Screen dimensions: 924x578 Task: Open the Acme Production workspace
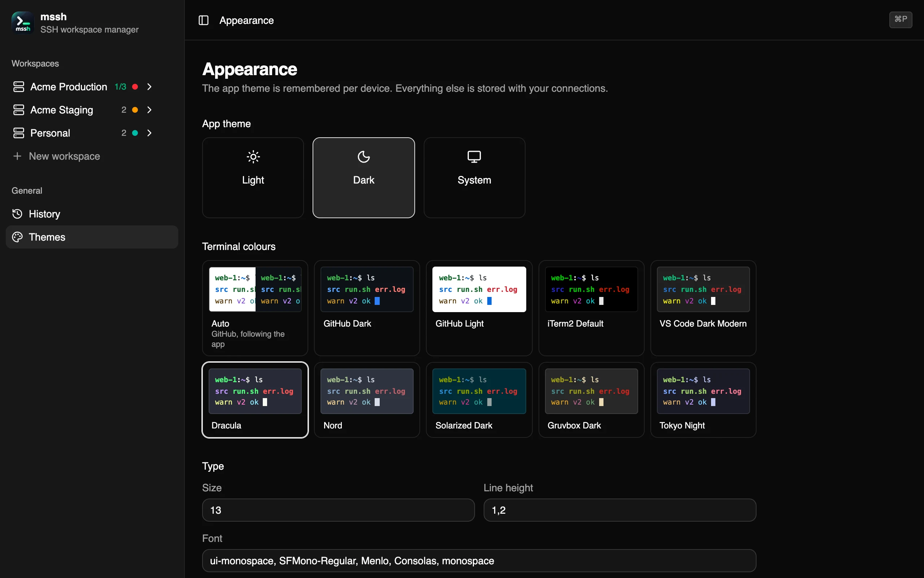[x=69, y=87]
